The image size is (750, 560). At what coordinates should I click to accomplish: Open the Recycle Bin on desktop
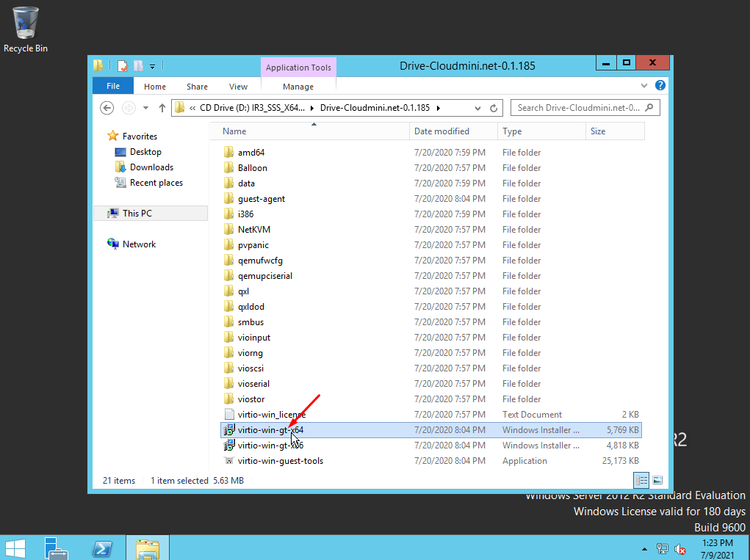pos(26,29)
